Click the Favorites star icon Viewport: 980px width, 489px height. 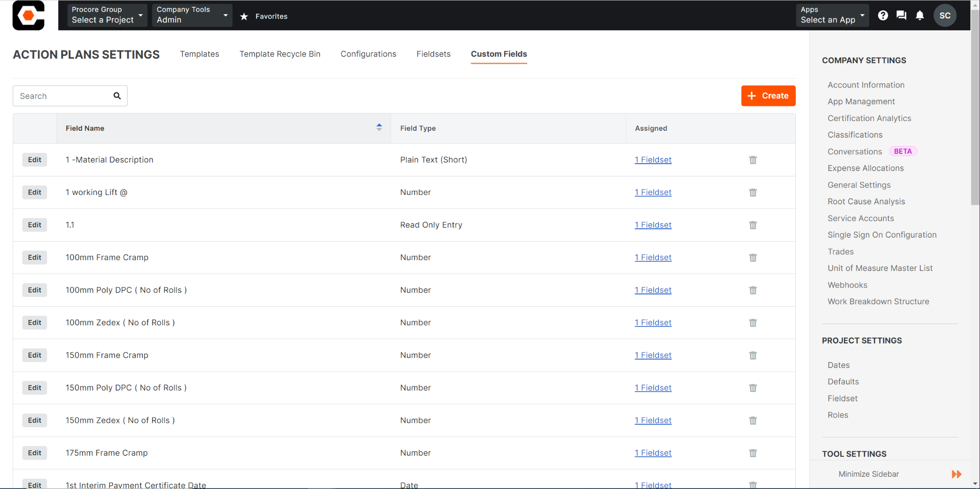click(x=244, y=17)
